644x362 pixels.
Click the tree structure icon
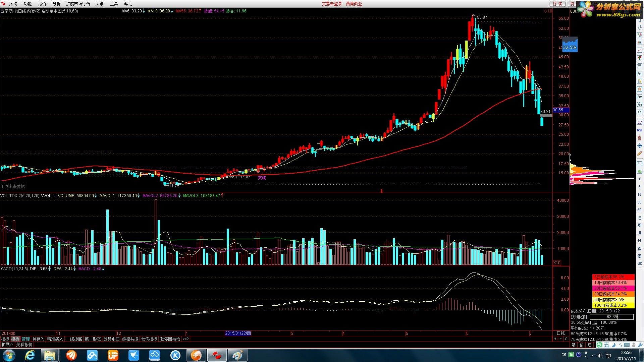tap(639, 81)
